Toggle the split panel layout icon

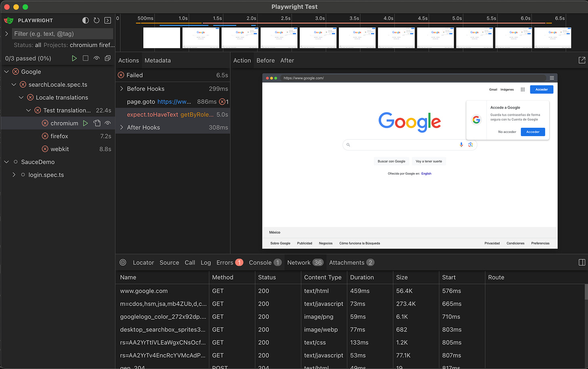pos(582,262)
